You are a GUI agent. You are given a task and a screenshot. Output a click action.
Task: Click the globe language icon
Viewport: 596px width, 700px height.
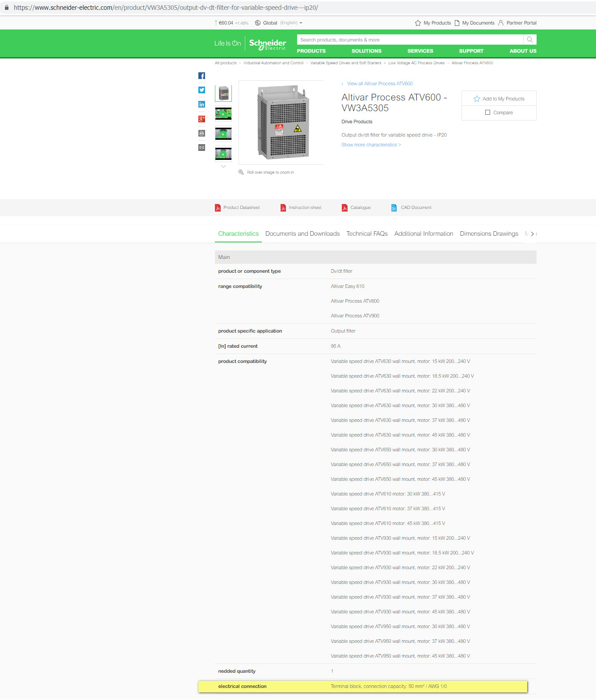tap(258, 23)
